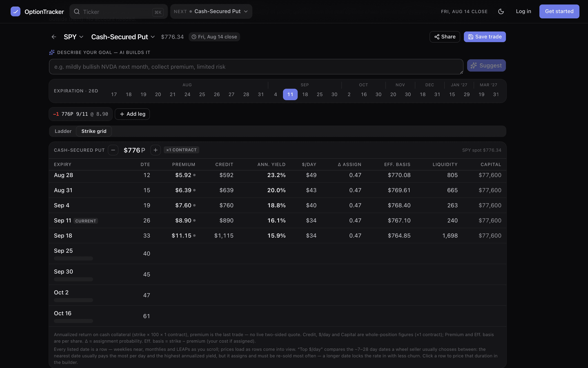Click the Oct 2 expiry row
Viewport: 588px width, 368px height.
click(277, 295)
